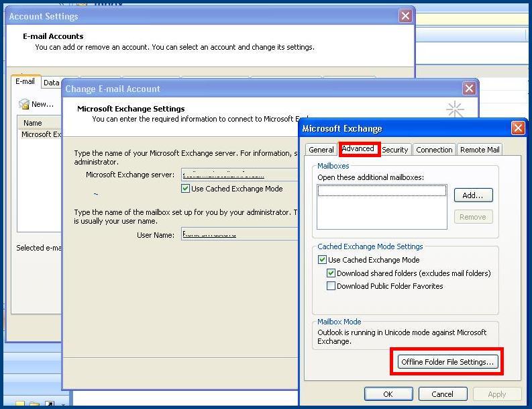The width and height of the screenshot is (532, 409).
Task: Click OK in Microsoft Exchange dialog
Action: (388, 394)
